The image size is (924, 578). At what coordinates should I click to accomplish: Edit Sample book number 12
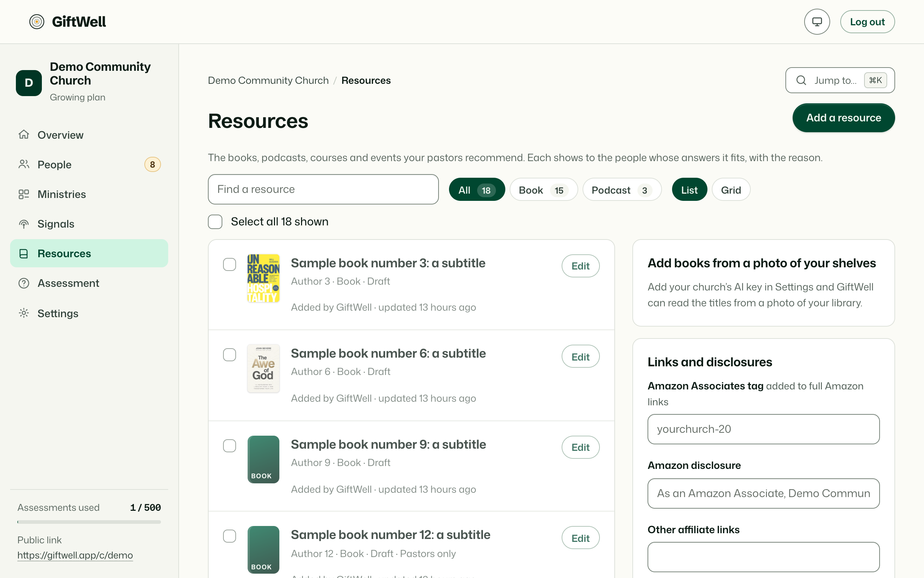click(580, 538)
